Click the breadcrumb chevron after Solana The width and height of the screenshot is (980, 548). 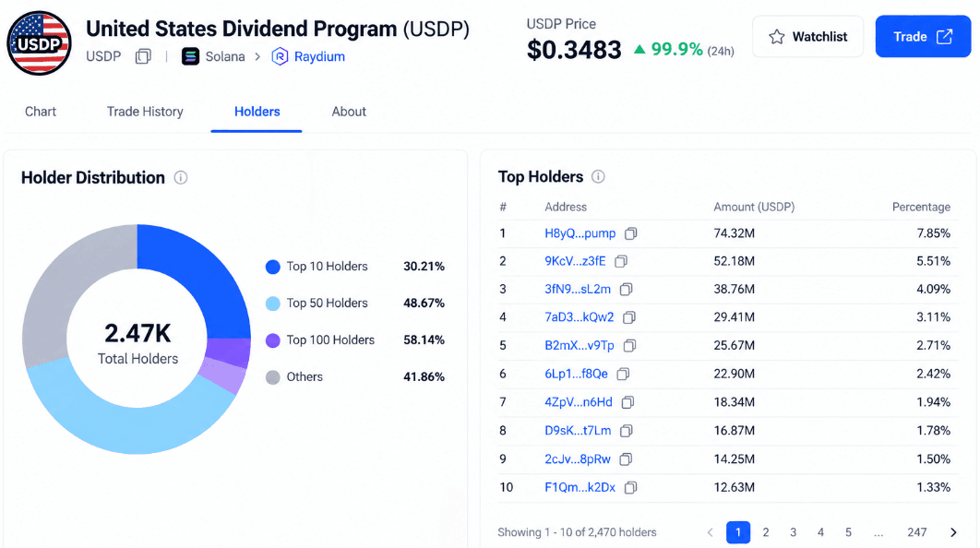pos(257,56)
